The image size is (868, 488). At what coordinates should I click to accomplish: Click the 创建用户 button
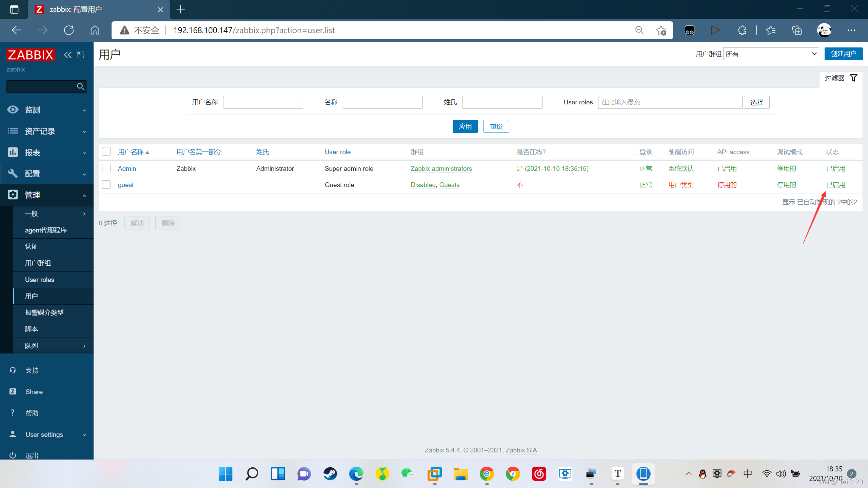coord(843,54)
